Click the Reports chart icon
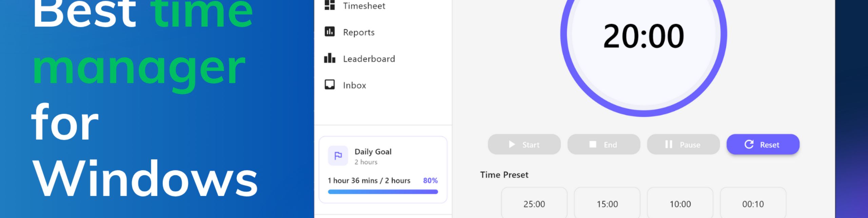 [x=330, y=32]
